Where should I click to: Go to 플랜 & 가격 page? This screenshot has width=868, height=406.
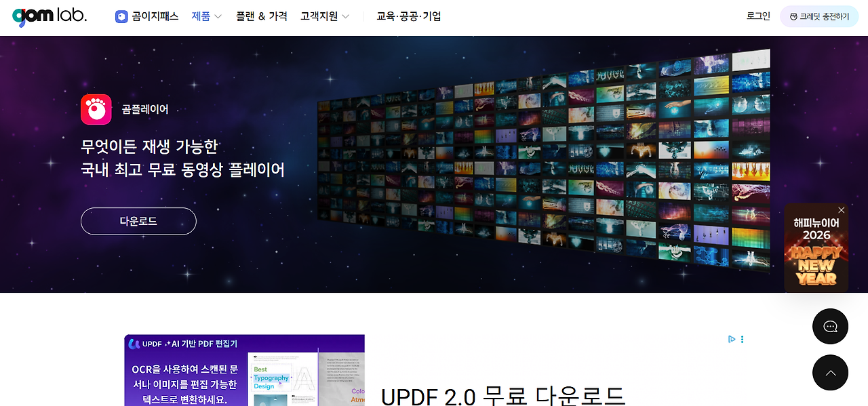tap(262, 16)
